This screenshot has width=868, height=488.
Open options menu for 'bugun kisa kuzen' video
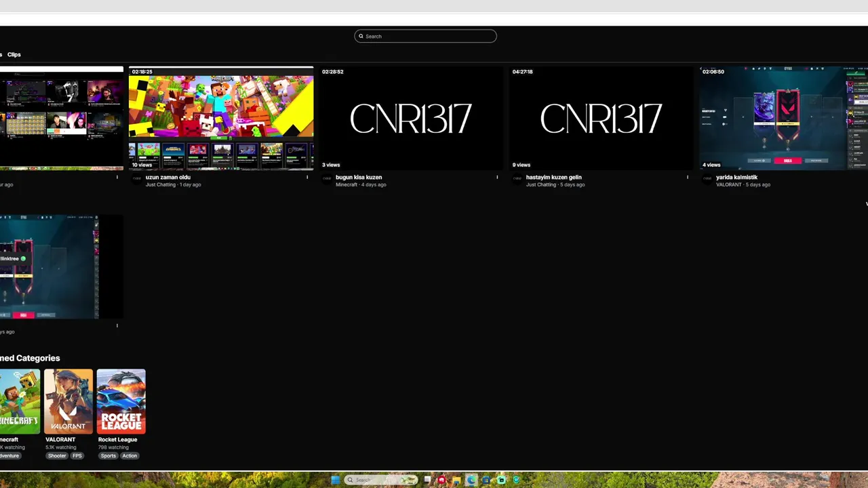[497, 178]
